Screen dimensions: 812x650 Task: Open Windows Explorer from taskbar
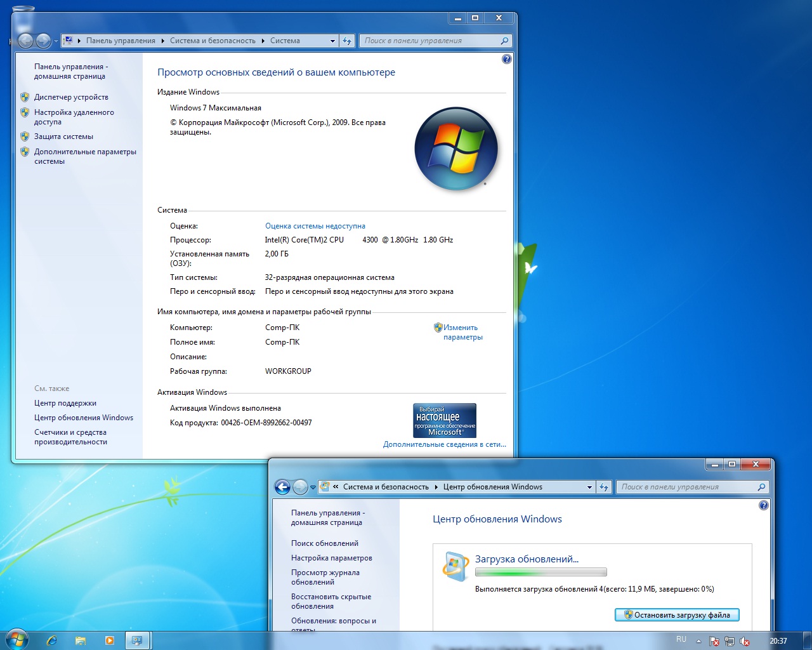click(81, 640)
